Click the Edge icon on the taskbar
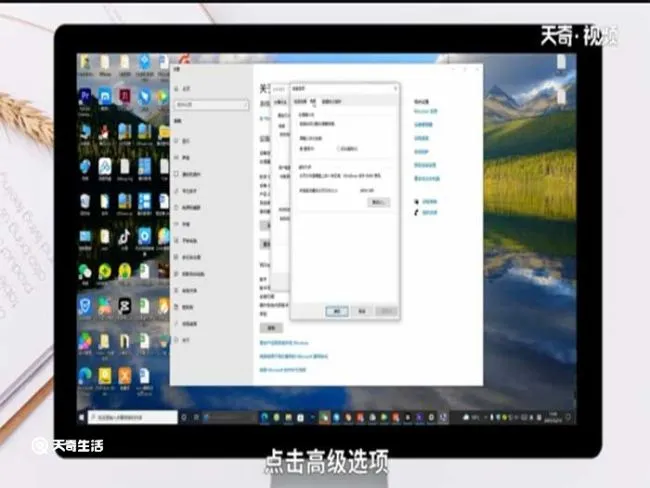The image size is (650, 488). [x=264, y=418]
